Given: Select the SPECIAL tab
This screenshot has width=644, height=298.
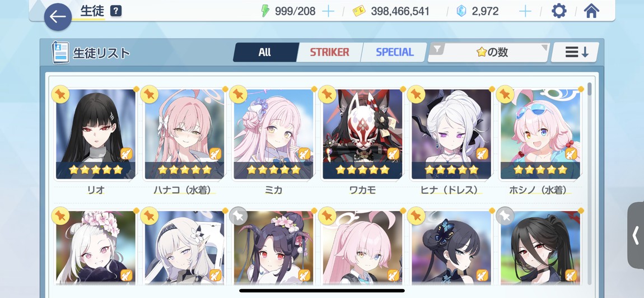Looking at the screenshot, I should (395, 52).
